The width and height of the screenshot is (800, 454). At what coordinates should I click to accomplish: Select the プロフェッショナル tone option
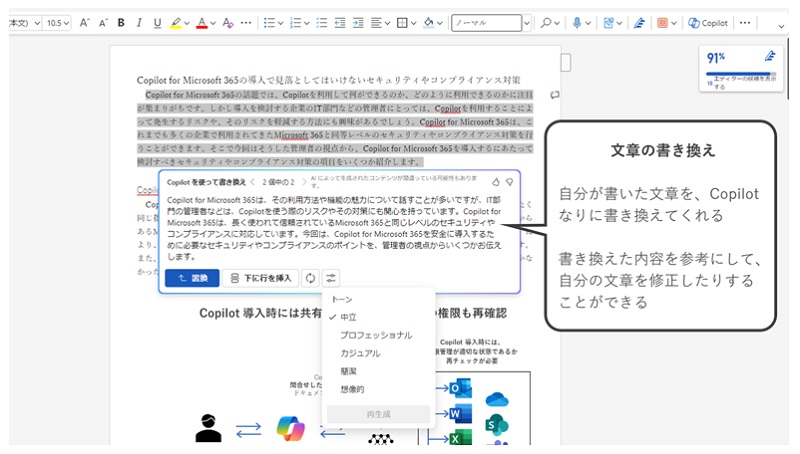[379, 335]
